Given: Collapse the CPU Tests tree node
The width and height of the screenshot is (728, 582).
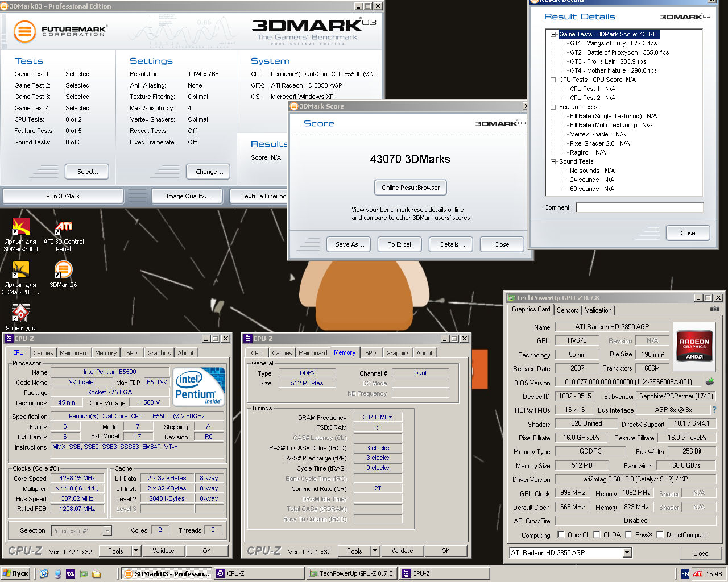Looking at the screenshot, I should click(553, 80).
